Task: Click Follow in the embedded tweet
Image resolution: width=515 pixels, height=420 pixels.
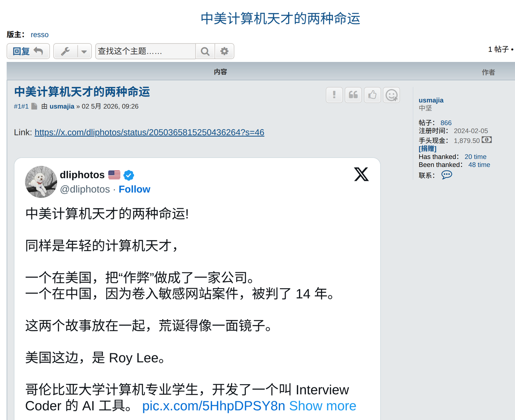Action: click(134, 189)
